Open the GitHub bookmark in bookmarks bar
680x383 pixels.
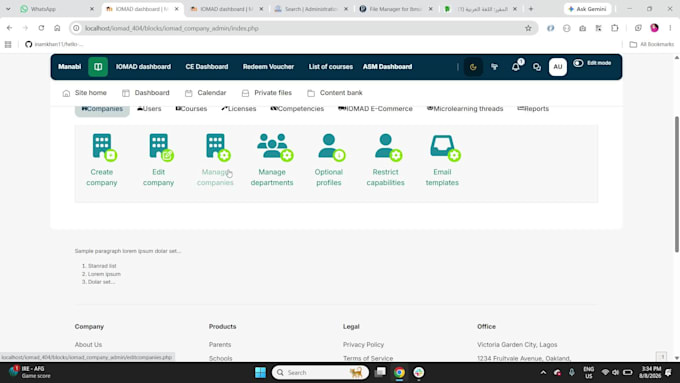tap(54, 44)
